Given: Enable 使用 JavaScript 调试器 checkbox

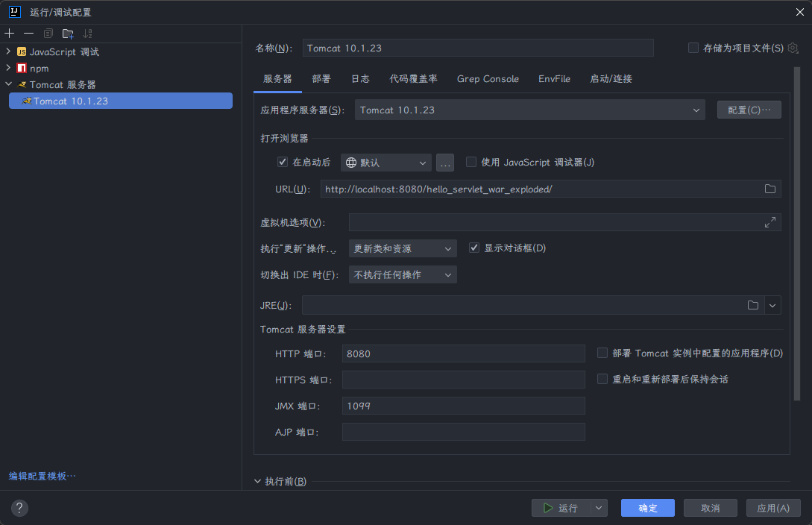Looking at the screenshot, I should coord(471,162).
